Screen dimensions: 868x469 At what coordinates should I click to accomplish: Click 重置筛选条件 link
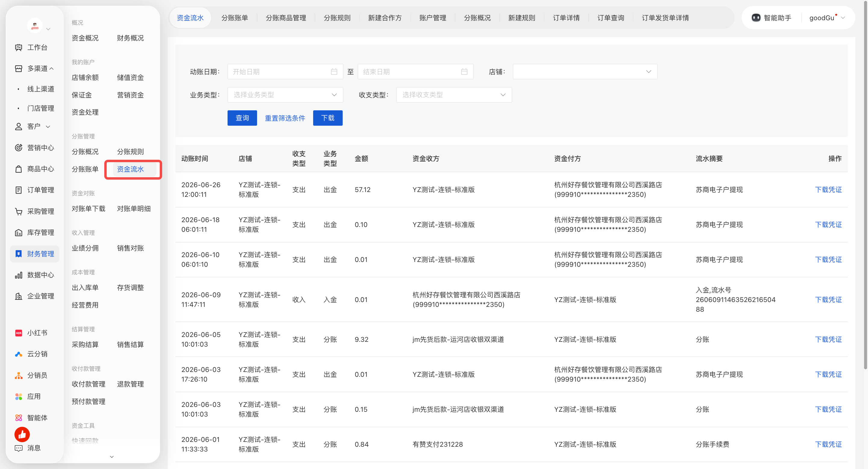[x=285, y=118]
